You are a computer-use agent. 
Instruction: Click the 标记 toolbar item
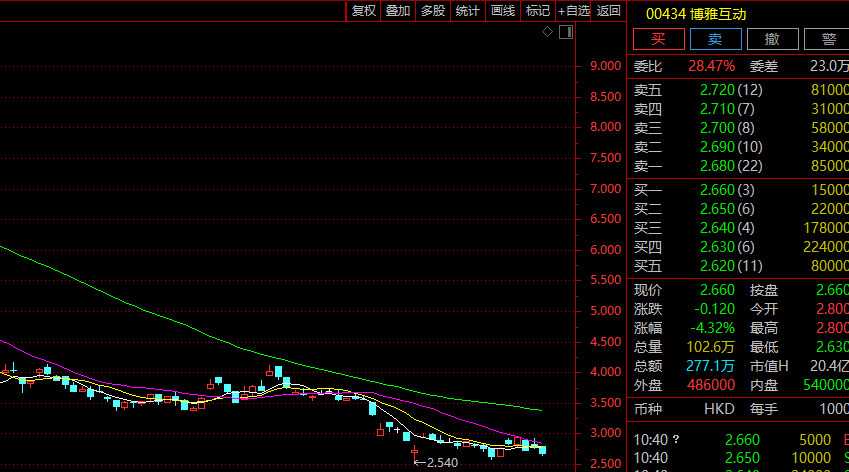point(538,11)
